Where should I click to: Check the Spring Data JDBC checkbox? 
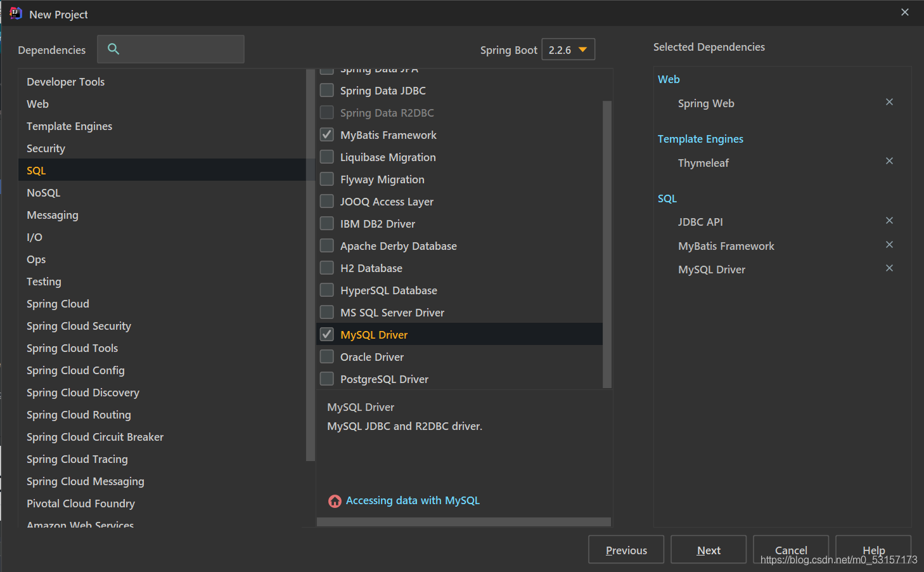pos(327,90)
